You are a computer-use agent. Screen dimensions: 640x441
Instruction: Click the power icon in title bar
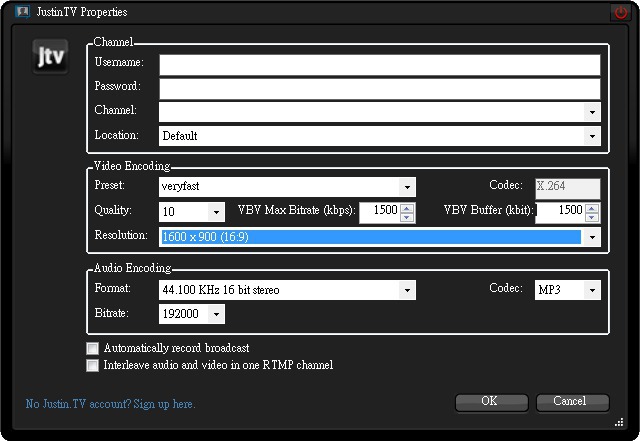621,12
